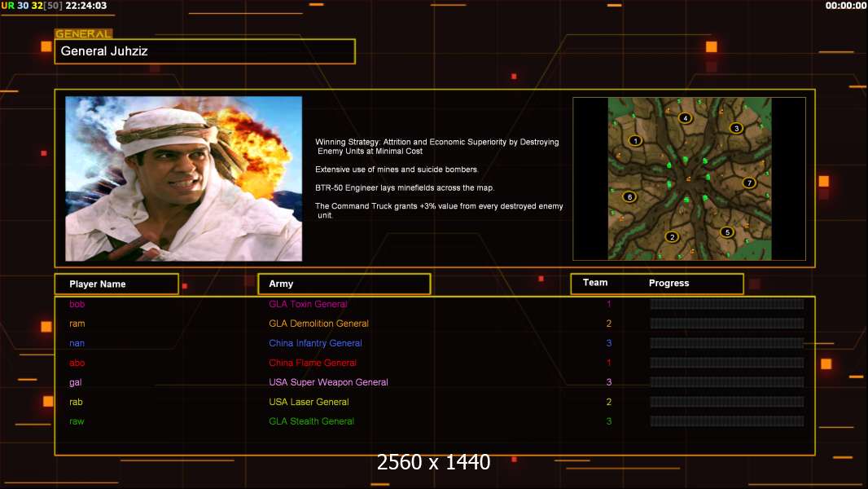The width and height of the screenshot is (868, 489).
Task: Click raw's loading progress bar
Action: (x=727, y=421)
